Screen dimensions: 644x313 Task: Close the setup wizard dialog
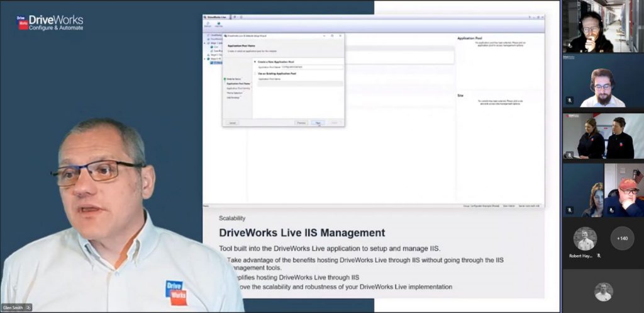click(340, 36)
